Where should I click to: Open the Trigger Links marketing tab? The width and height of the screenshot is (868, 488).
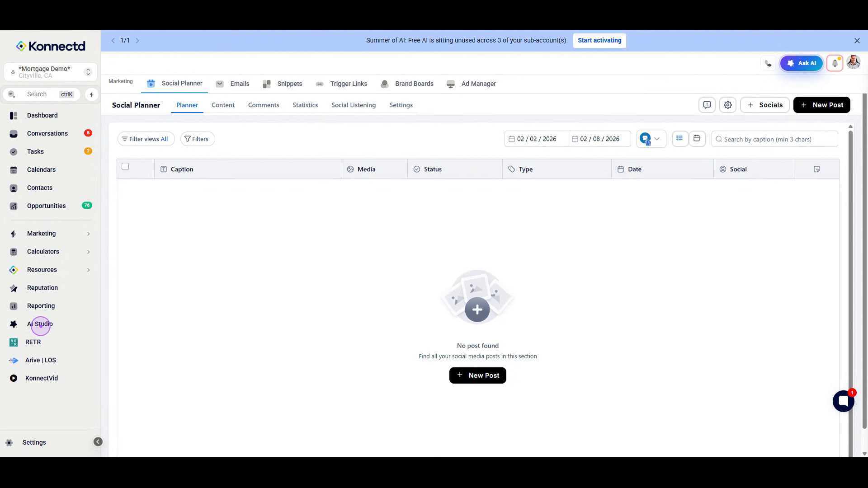coord(342,84)
